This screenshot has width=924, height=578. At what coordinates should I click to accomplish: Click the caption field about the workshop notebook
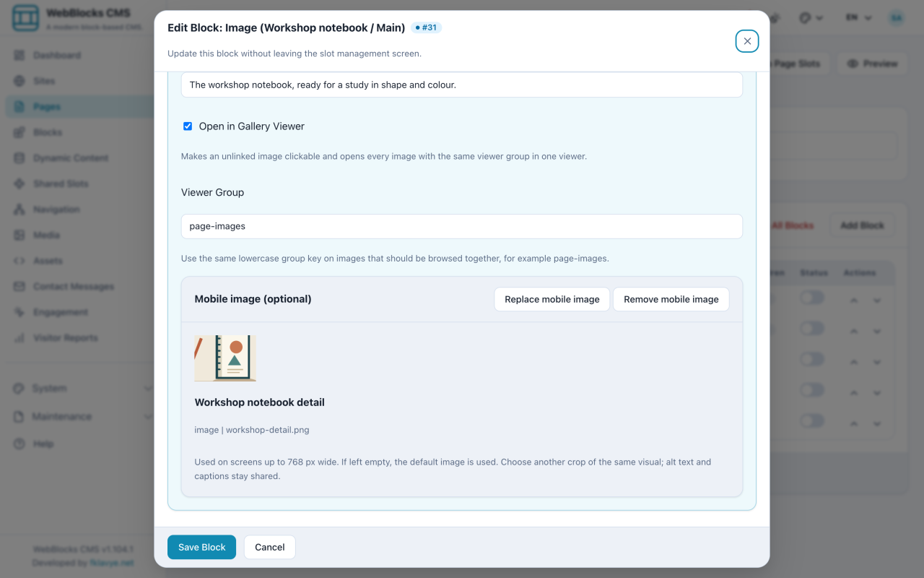tap(462, 85)
